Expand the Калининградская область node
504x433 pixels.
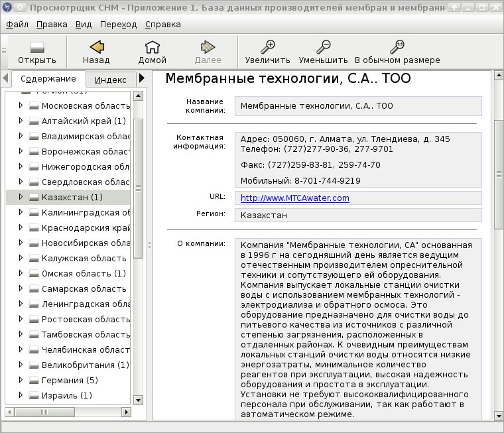coord(21,212)
